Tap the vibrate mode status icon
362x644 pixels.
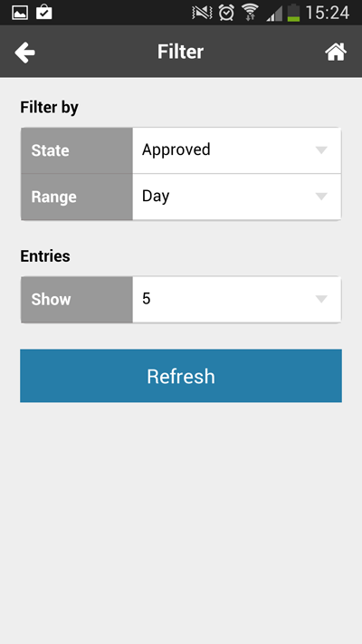tap(202, 13)
